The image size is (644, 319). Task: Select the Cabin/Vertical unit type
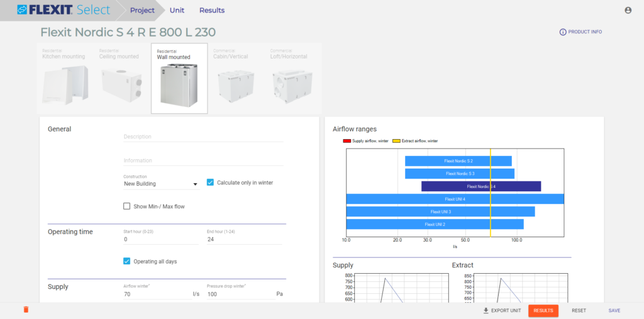[236, 78]
